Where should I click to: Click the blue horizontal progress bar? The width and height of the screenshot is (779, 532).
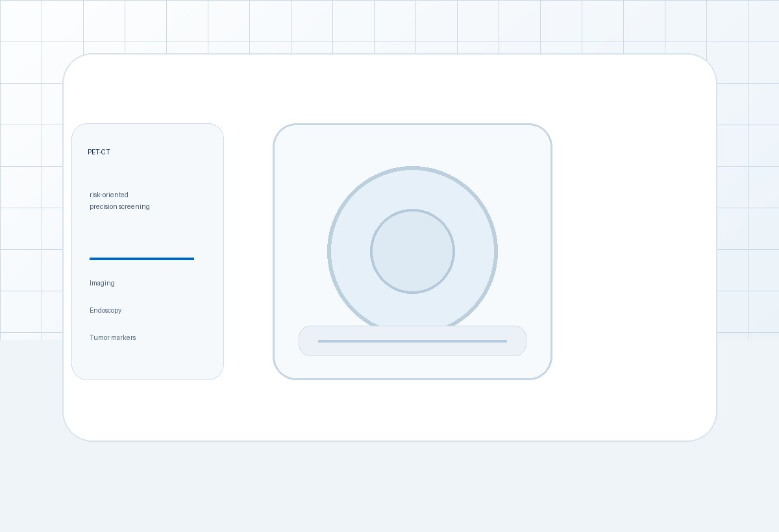142,259
